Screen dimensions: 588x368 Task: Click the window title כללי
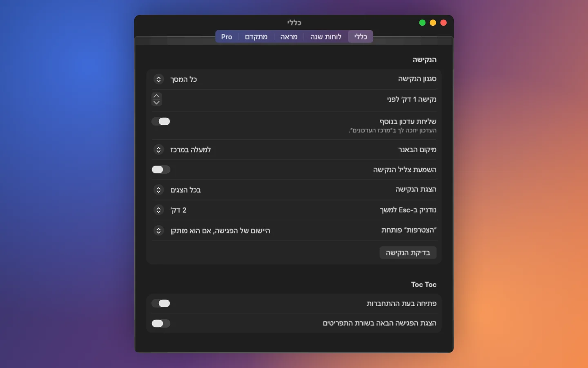pos(294,22)
